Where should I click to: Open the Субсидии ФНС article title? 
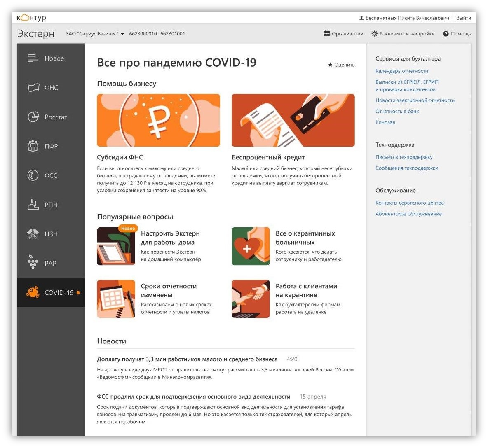120,157
